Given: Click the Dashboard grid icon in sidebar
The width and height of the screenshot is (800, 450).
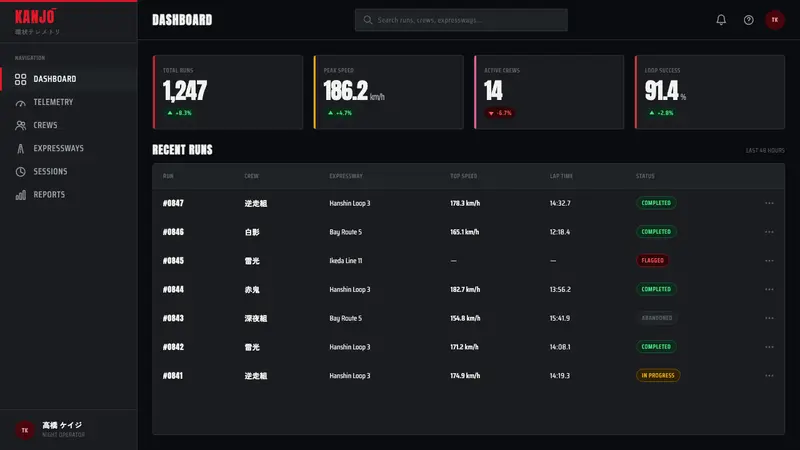Looking at the screenshot, I should [x=20, y=79].
